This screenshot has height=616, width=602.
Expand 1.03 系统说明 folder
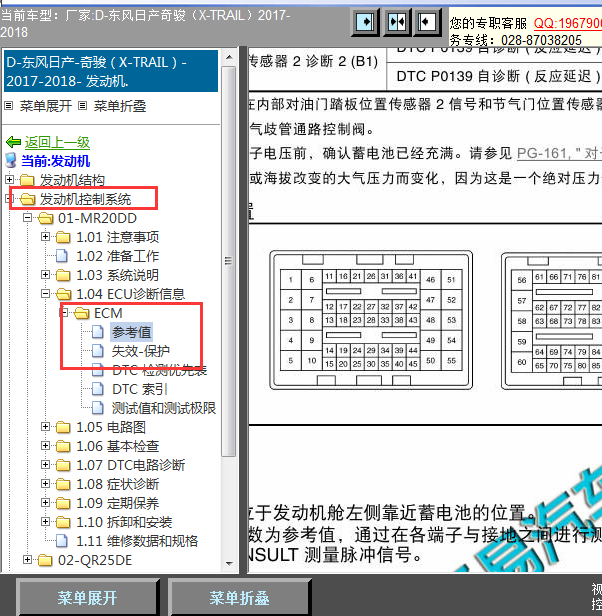point(46,275)
